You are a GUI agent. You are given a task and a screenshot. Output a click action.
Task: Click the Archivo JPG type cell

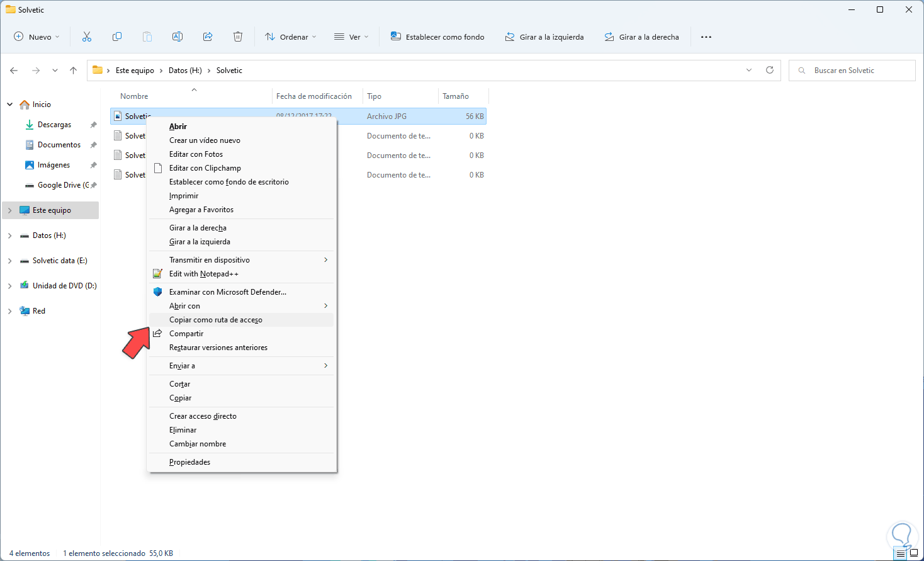[386, 116]
